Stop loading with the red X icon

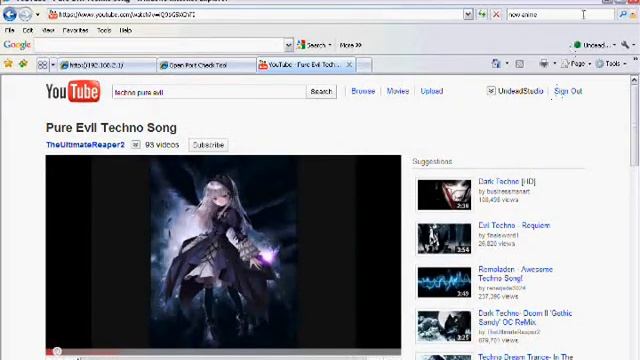(x=496, y=15)
